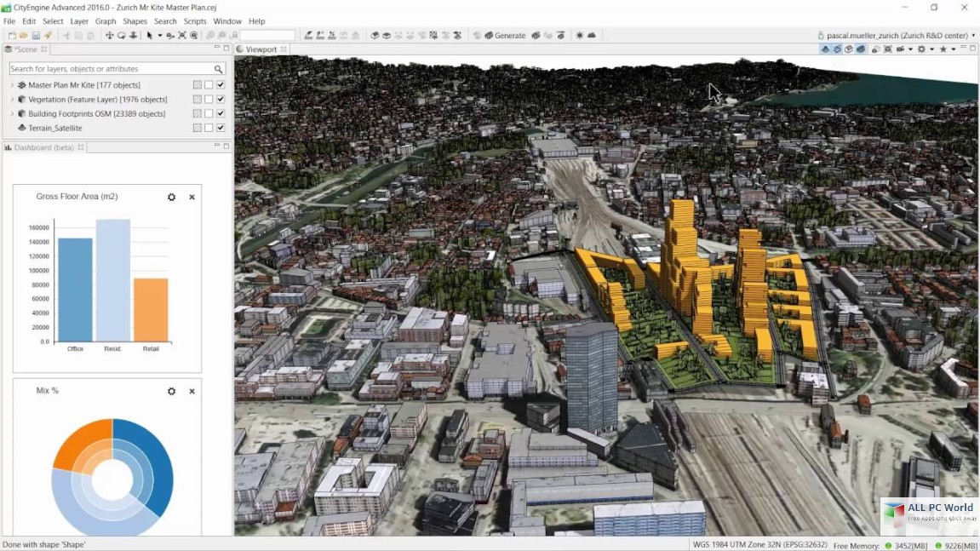Click the Master Plan Mr Kite layer icon

22,85
